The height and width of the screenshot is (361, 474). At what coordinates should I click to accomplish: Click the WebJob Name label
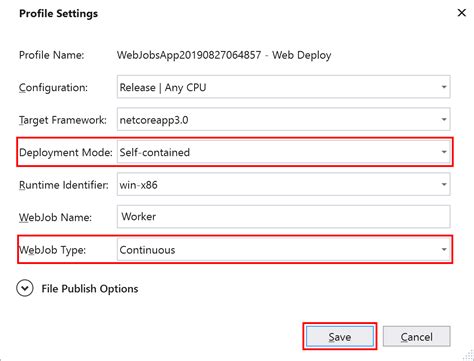(x=55, y=217)
